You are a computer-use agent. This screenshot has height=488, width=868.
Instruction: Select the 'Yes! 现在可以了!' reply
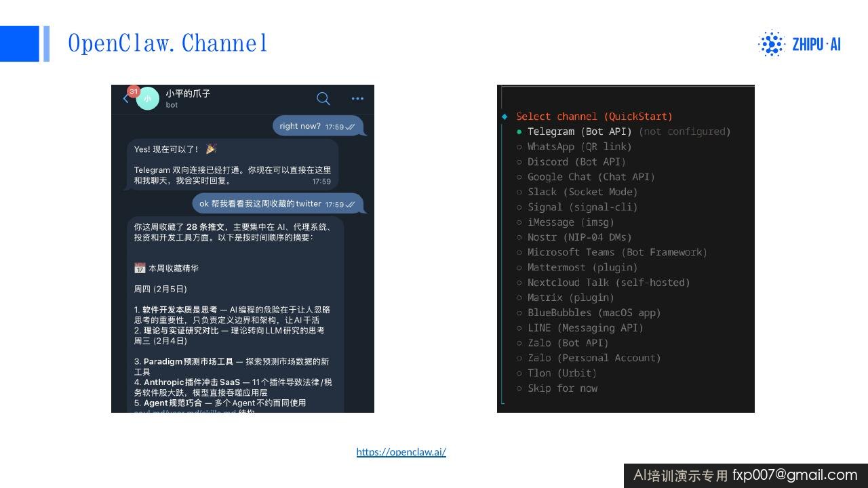(233, 165)
